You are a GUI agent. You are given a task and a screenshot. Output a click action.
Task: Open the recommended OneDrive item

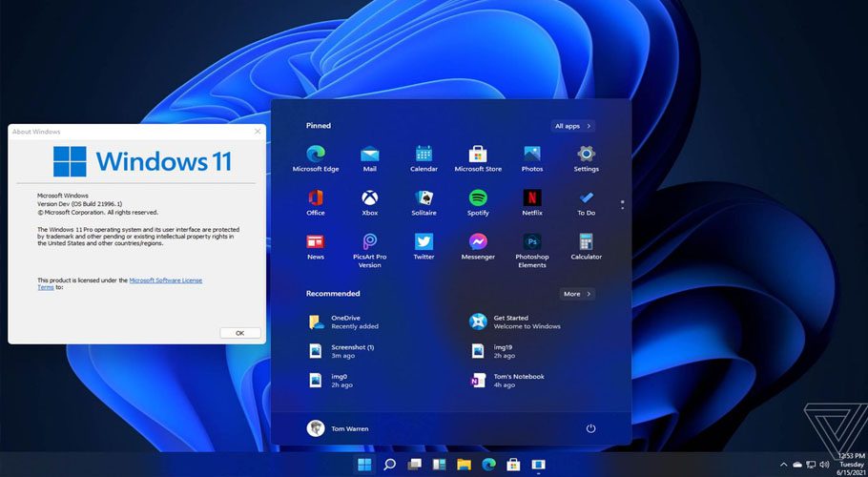point(343,322)
